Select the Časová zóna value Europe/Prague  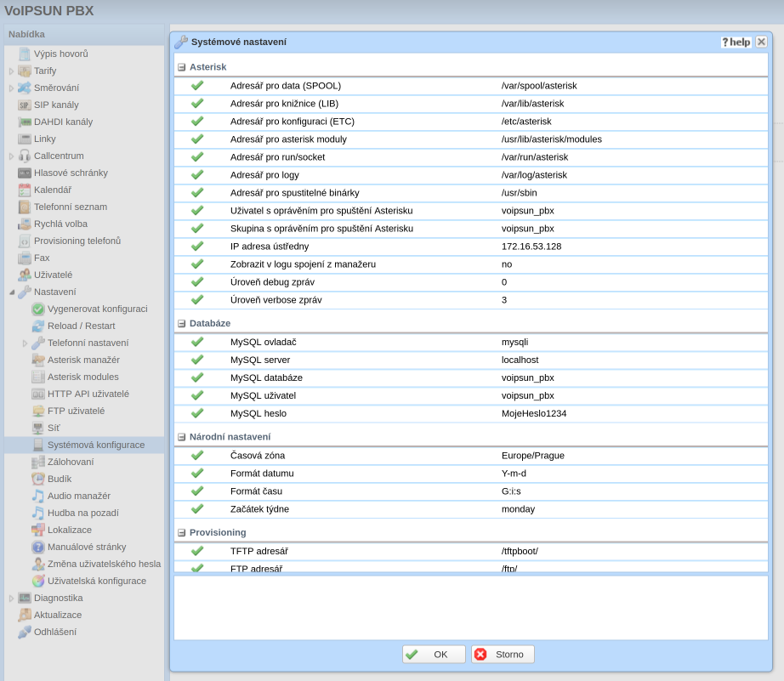pyautogui.click(x=533, y=456)
